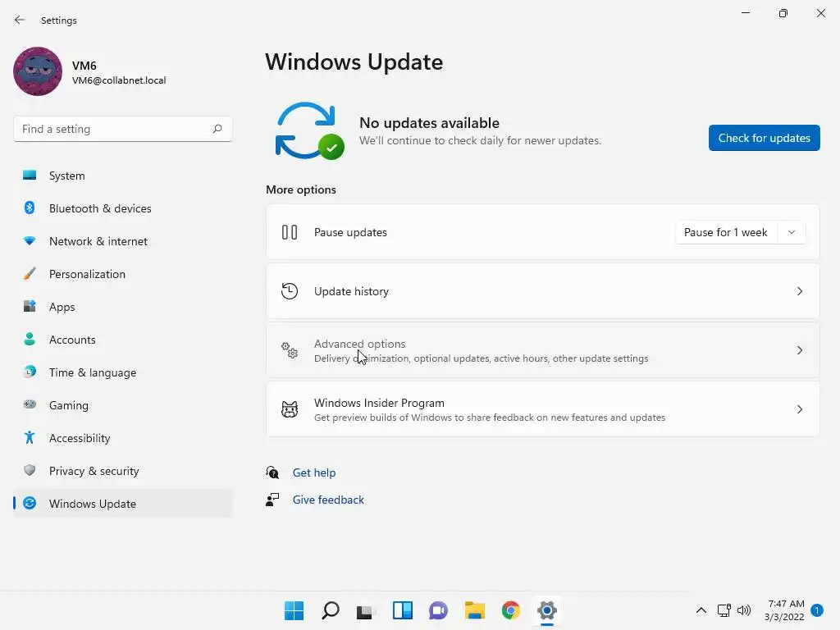Open the notification badge in tray

816,610
